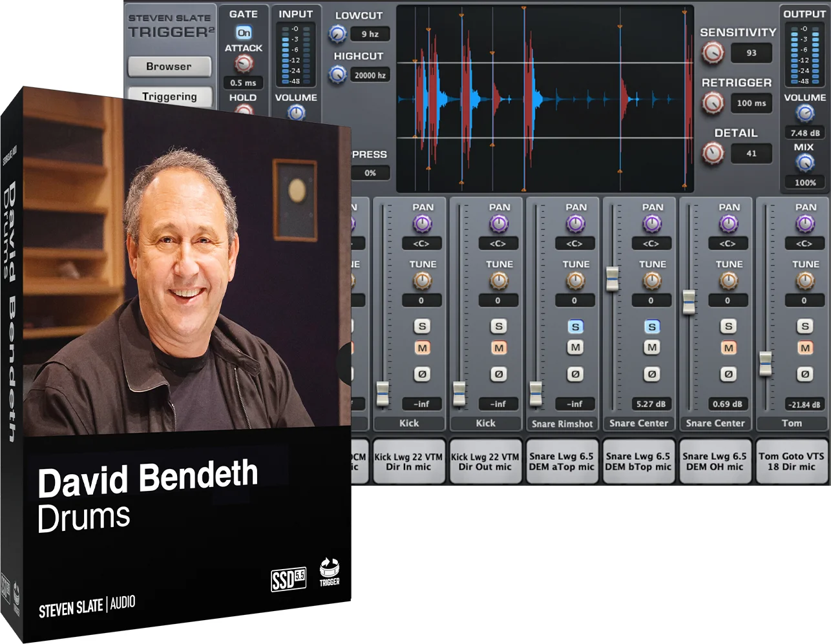Click the input Volume knob below the Input meter

click(x=296, y=112)
